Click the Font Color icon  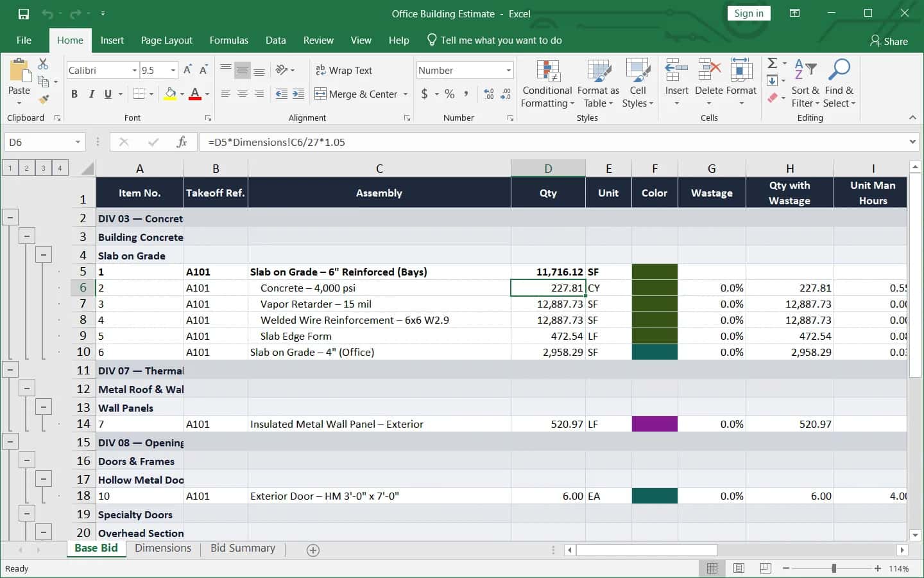coord(196,94)
